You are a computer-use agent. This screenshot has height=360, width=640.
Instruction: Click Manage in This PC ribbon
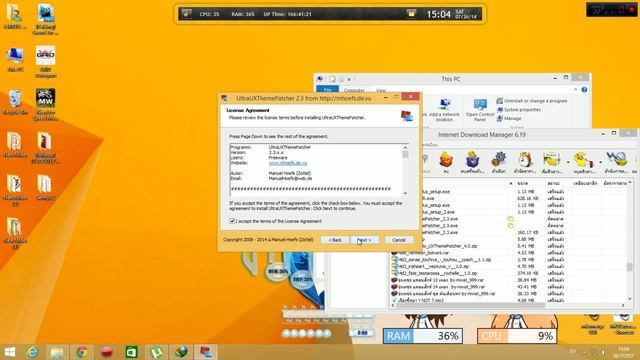click(x=509, y=118)
